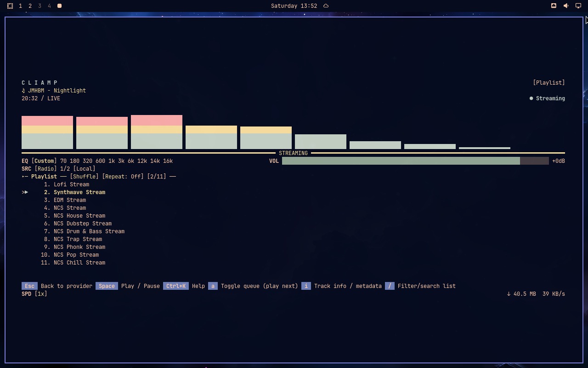Viewport: 588px width, 368px height.
Task: Click the Streaming status text
Action: point(550,98)
